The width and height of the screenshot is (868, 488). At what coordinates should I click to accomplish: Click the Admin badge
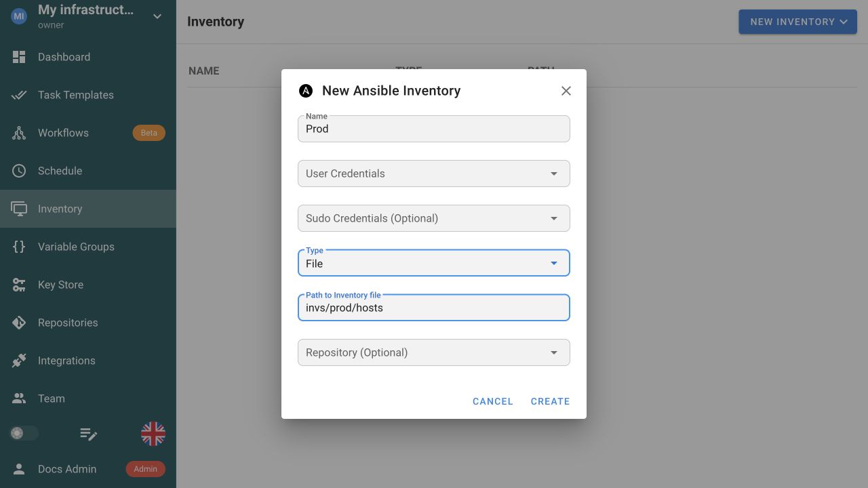pyautogui.click(x=146, y=469)
